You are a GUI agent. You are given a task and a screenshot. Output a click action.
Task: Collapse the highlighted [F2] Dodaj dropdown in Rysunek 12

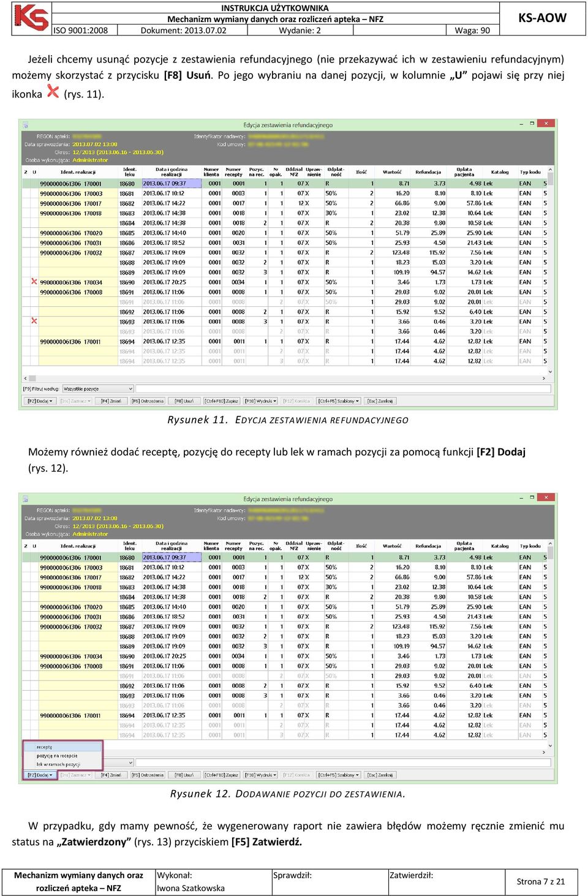(40, 775)
